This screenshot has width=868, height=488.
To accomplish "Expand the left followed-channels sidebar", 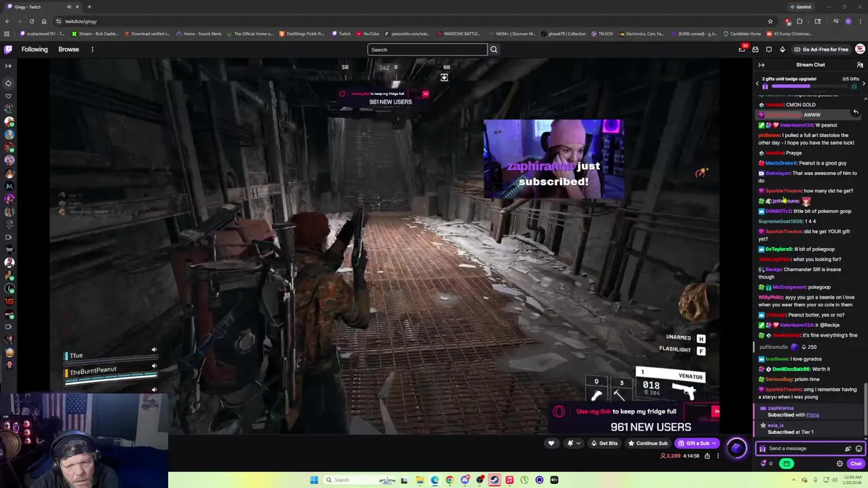I will 9,66.
